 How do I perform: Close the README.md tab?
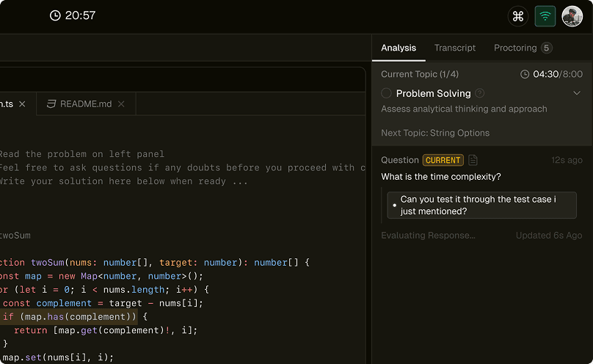pos(121,104)
